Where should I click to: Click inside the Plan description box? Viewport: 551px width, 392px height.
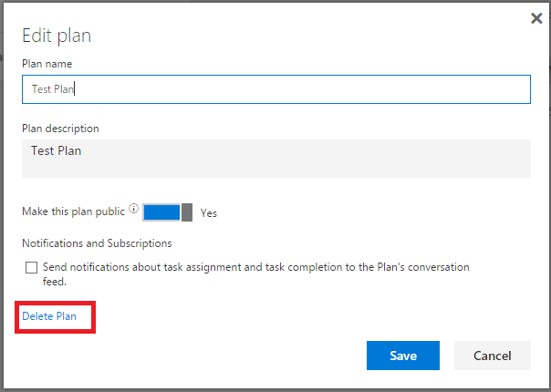click(275, 159)
